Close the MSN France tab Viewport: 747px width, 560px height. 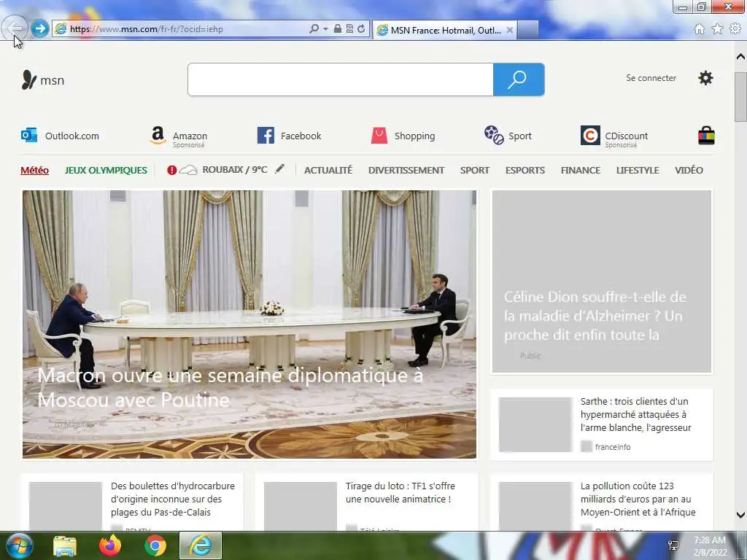pos(510,30)
